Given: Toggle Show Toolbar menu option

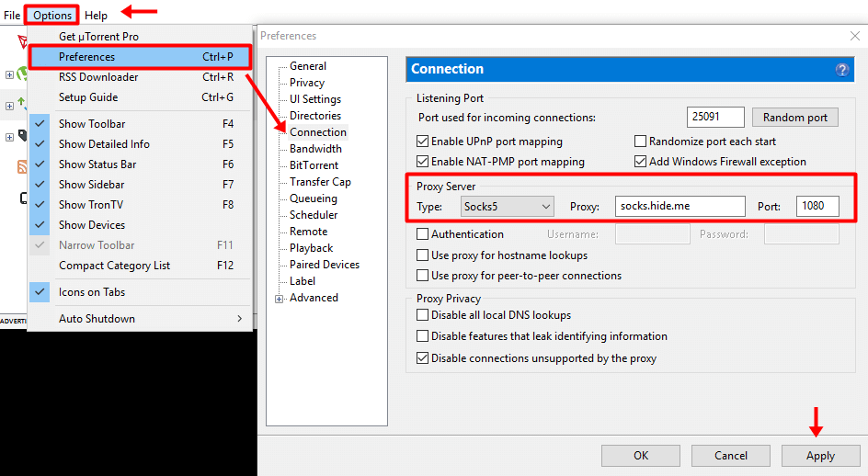Looking at the screenshot, I should coord(140,124).
